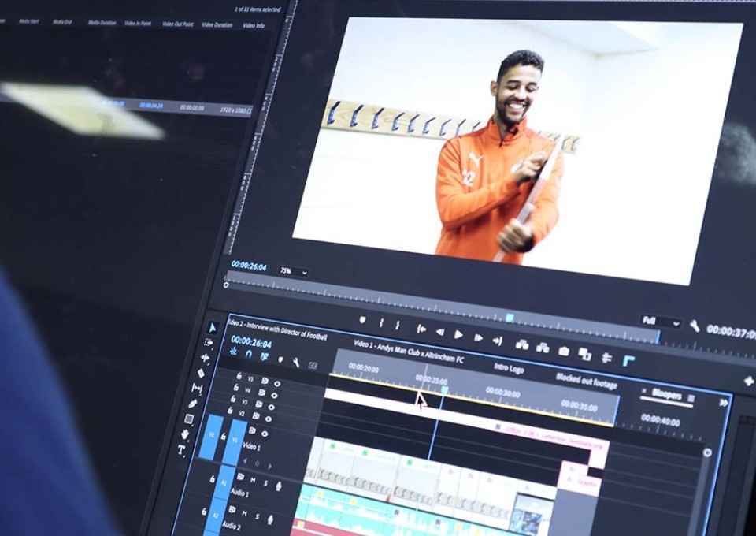Toggle Video 1 track output eye

pyautogui.click(x=265, y=434)
